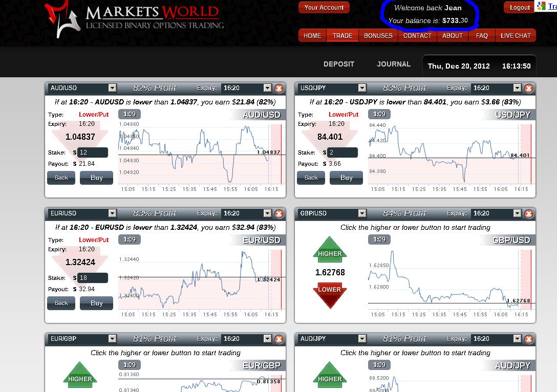Go to the HOME menu item

[312, 35]
